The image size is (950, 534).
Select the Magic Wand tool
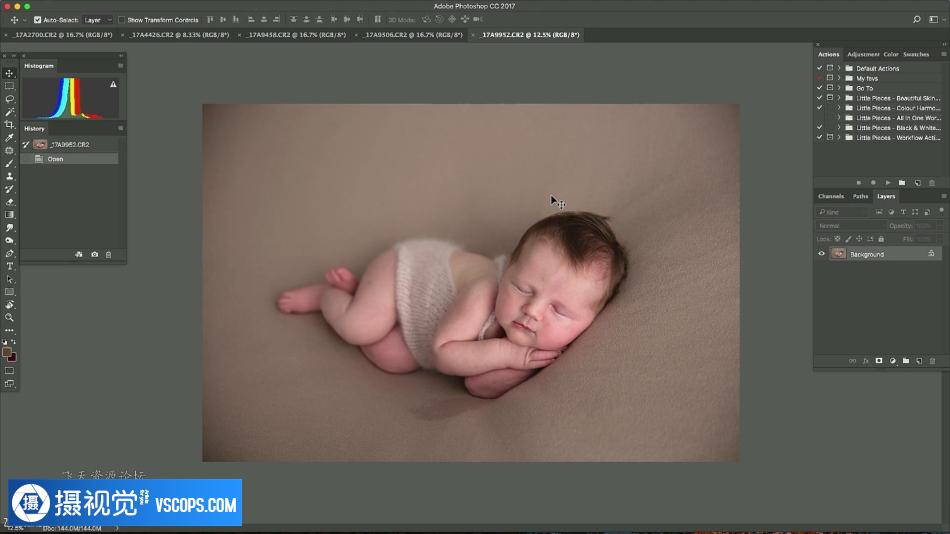tap(9, 112)
